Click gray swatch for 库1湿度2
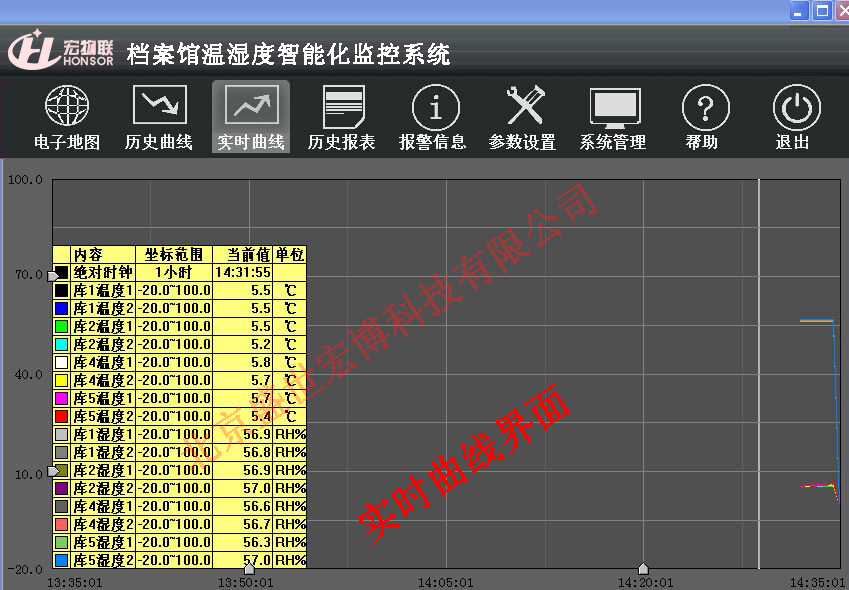Screen dimensions: 849x590 click(62, 452)
